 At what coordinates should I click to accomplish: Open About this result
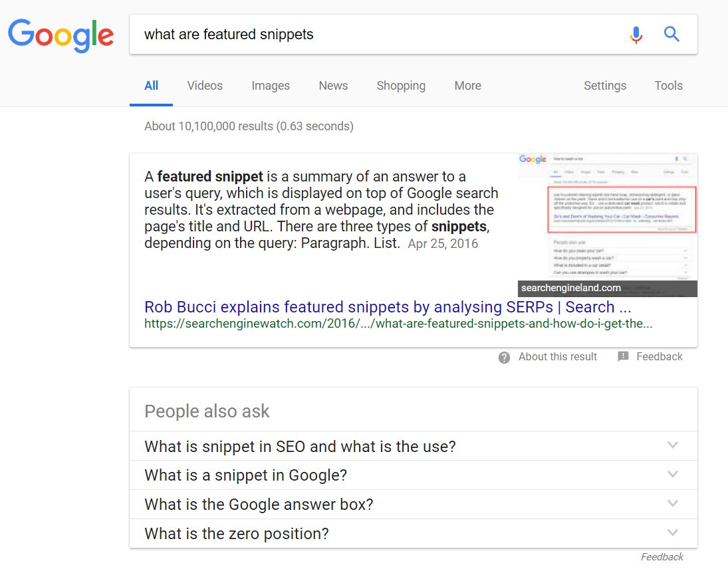pos(558,357)
